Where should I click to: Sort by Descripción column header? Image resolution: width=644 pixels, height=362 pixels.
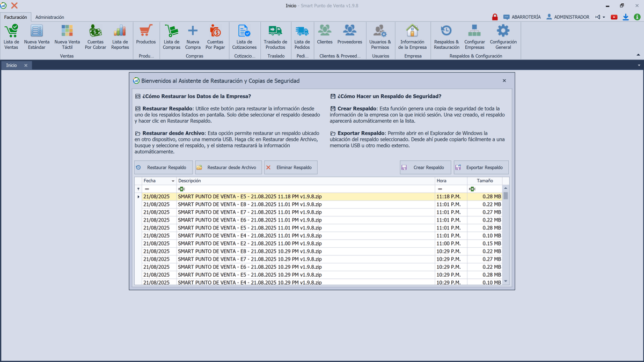click(x=306, y=181)
